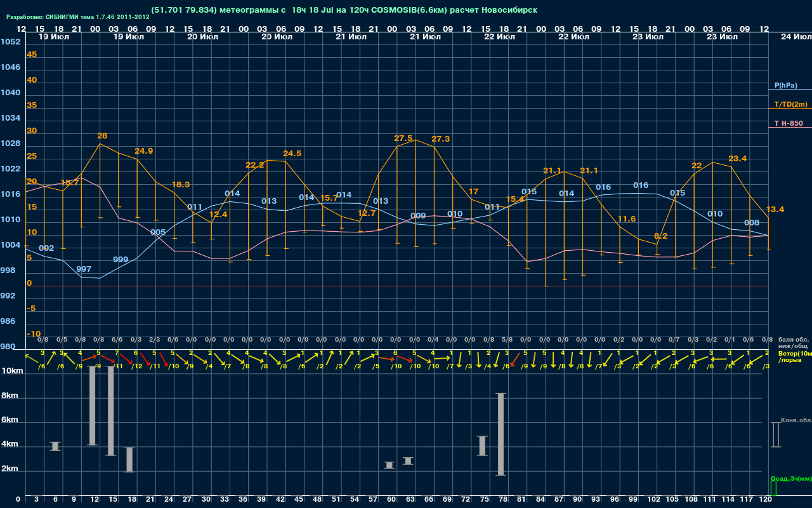Click the 13.4 temperature value
The image size is (812, 508).
click(775, 210)
